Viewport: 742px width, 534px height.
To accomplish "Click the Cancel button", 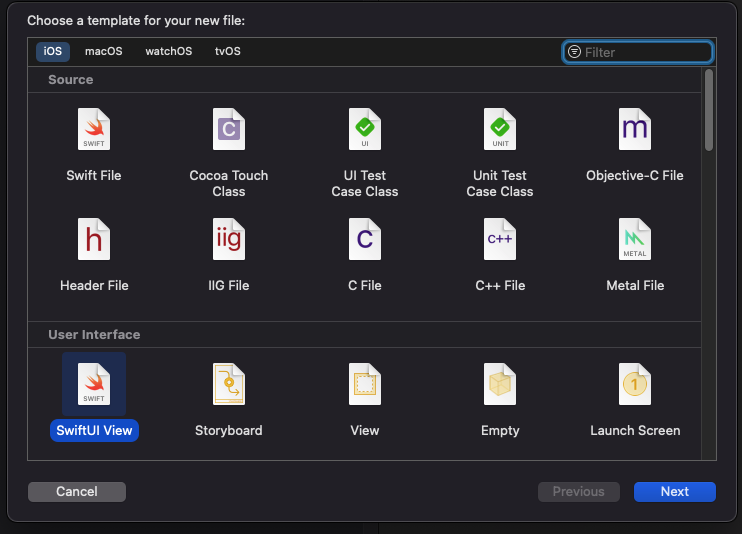I will click(77, 491).
